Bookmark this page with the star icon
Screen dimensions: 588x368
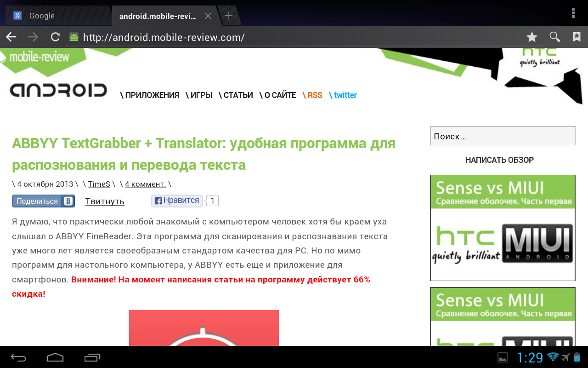pyautogui.click(x=531, y=37)
